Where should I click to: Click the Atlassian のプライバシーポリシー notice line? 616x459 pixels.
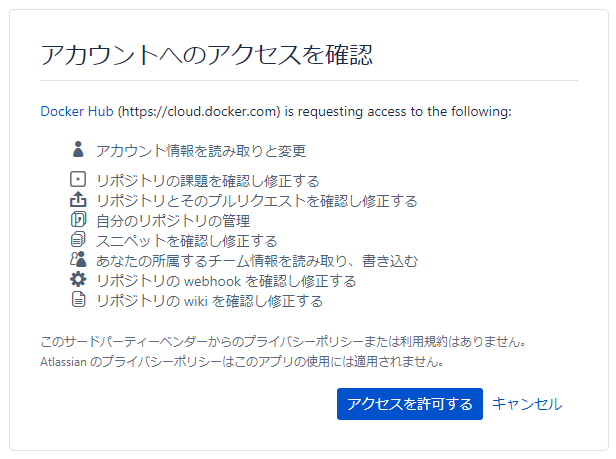[x=242, y=361]
